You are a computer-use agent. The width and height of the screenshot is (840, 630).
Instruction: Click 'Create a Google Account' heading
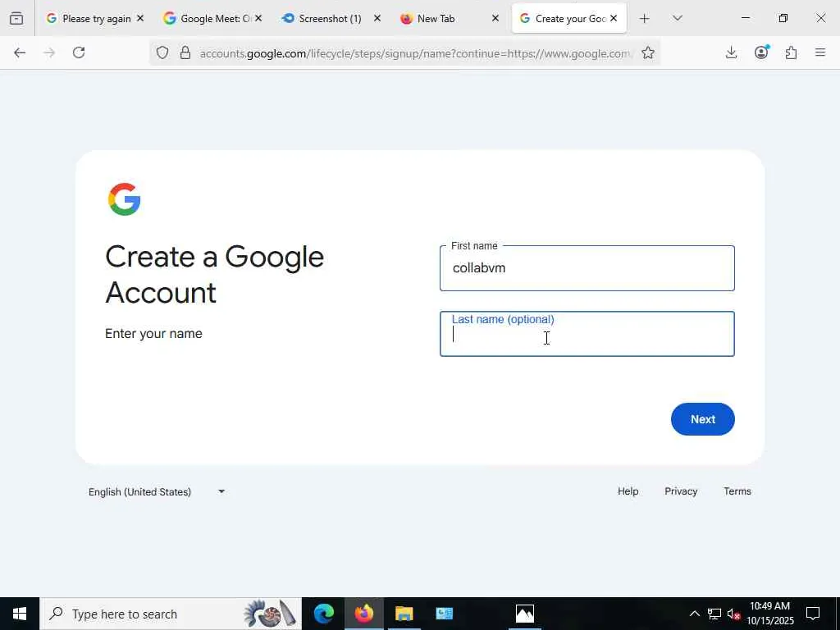pyautogui.click(x=214, y=274)
